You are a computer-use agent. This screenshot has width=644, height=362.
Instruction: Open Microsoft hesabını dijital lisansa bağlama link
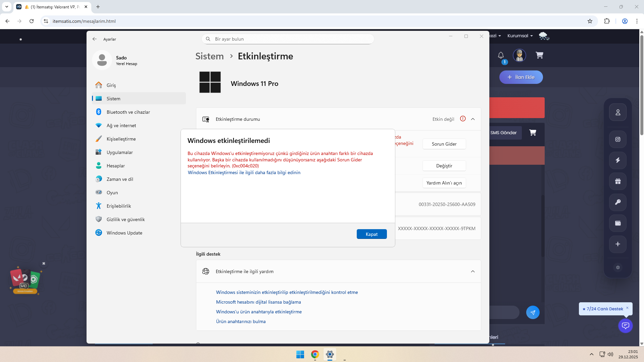coord(258,302)
